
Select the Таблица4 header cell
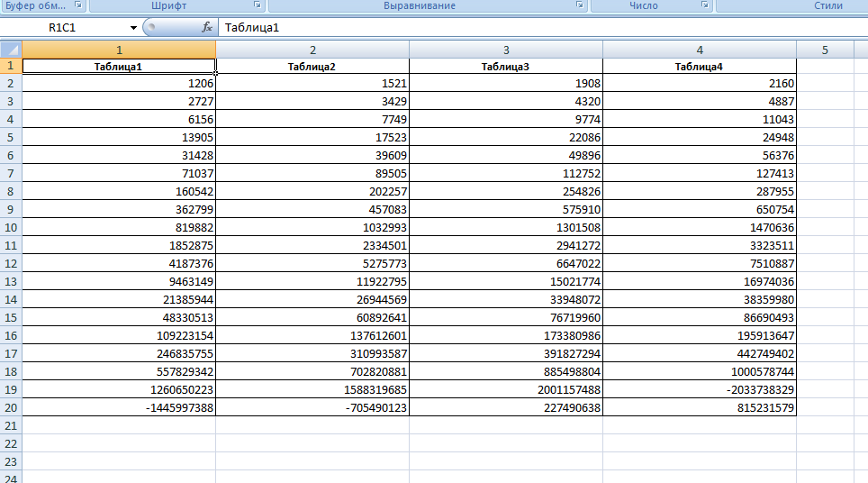tap(699, 66)
